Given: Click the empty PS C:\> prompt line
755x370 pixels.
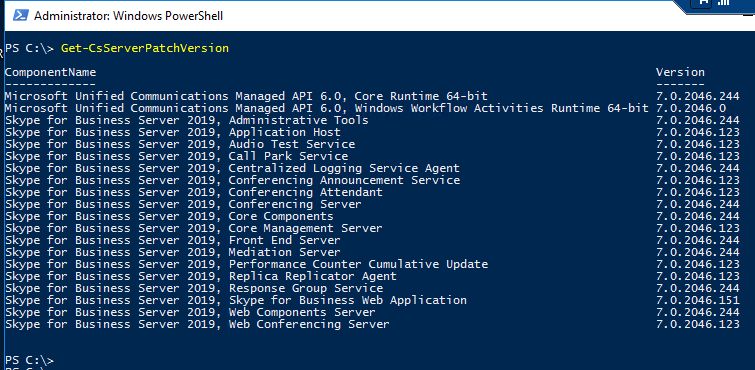Looking at the screenshot, I should [29, 360].
